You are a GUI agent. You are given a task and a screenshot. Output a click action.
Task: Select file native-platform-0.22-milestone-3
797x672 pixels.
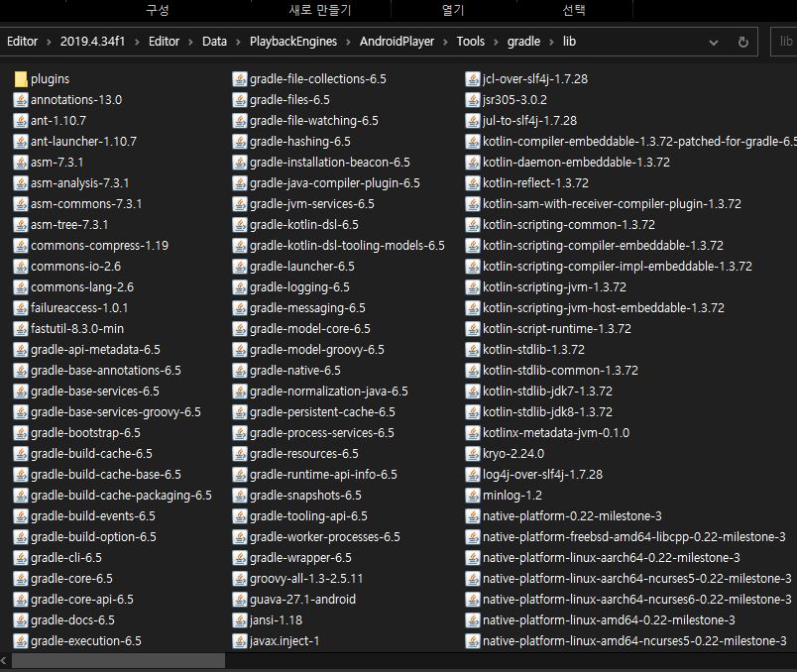pyautogui.click(x=564, y=516)
